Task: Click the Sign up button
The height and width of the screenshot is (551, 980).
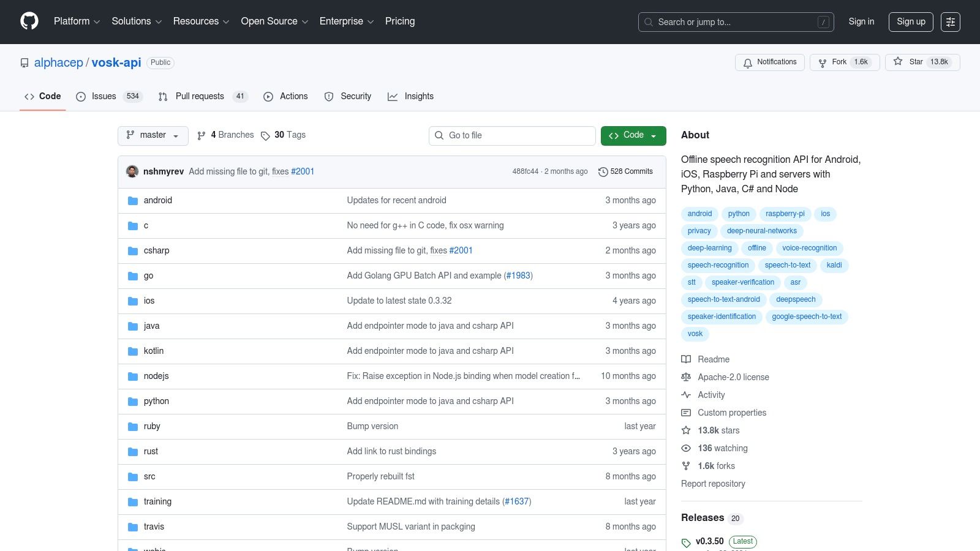Action: (911, 21)
